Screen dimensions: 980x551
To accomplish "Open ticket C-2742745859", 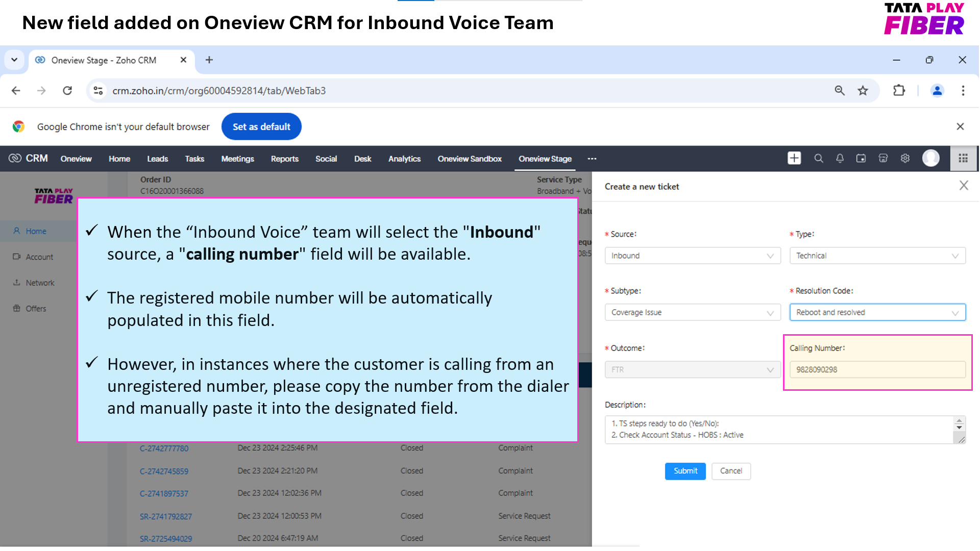I will 164,471.
